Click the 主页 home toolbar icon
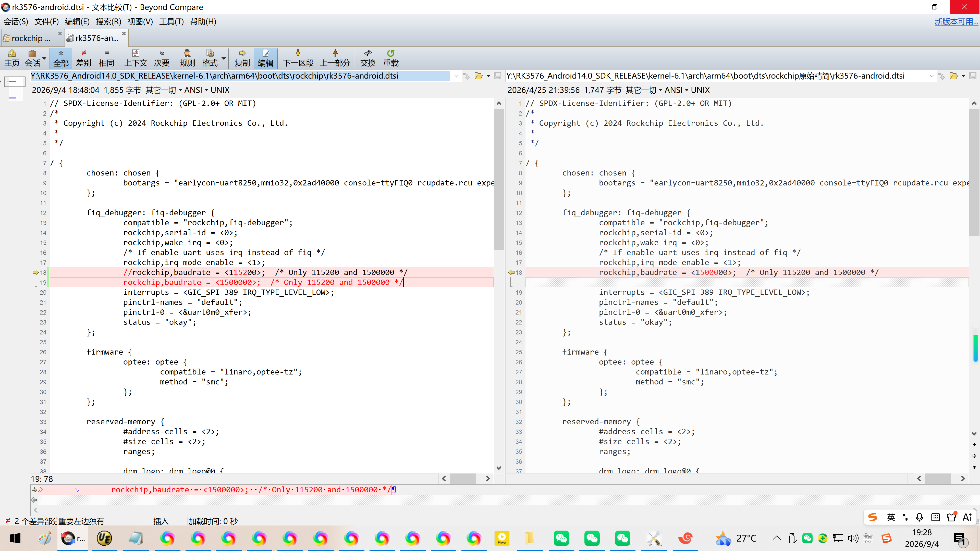Image resolution: width=980 pixels, height=551 pixels. click(x=12, y=58)
